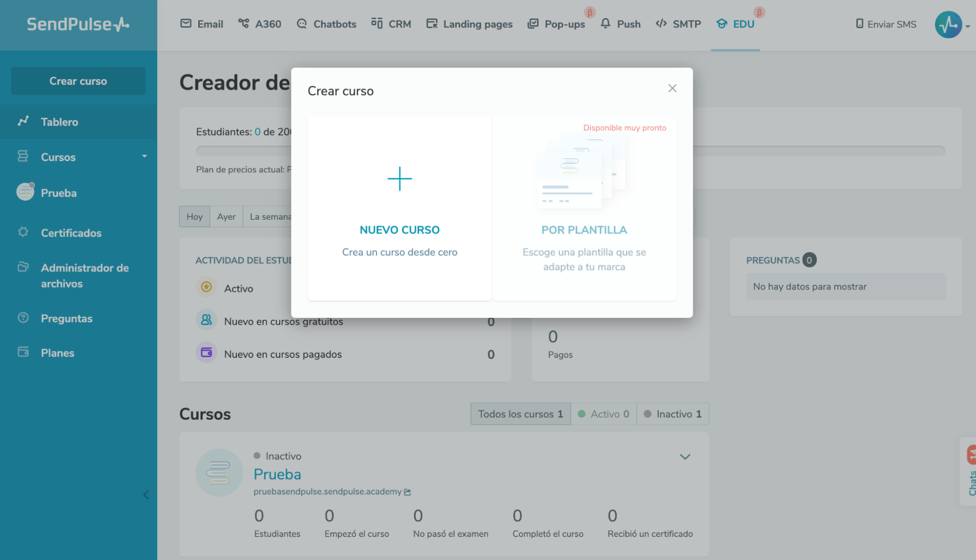
Task: Select the POR PLANTILLA option
Action: (x=584, y=208)
